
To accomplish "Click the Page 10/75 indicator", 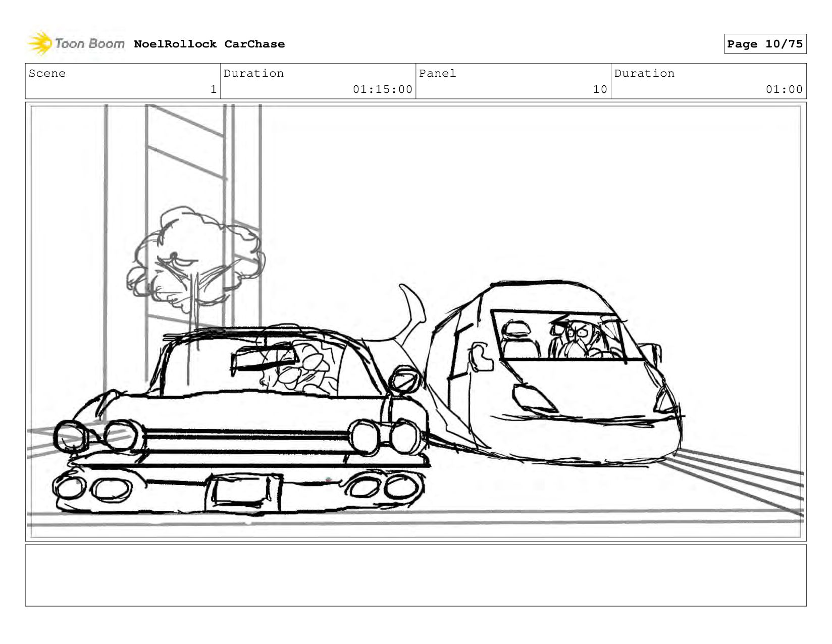I will click(x=765, y=44).
